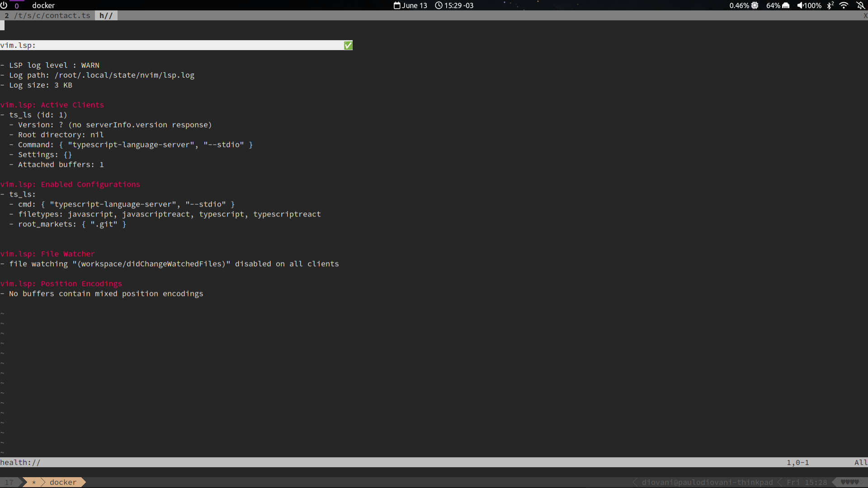Click the 0.46% CPU load text
This screenshot has height=488, width=868.
(x=739, y=5)
